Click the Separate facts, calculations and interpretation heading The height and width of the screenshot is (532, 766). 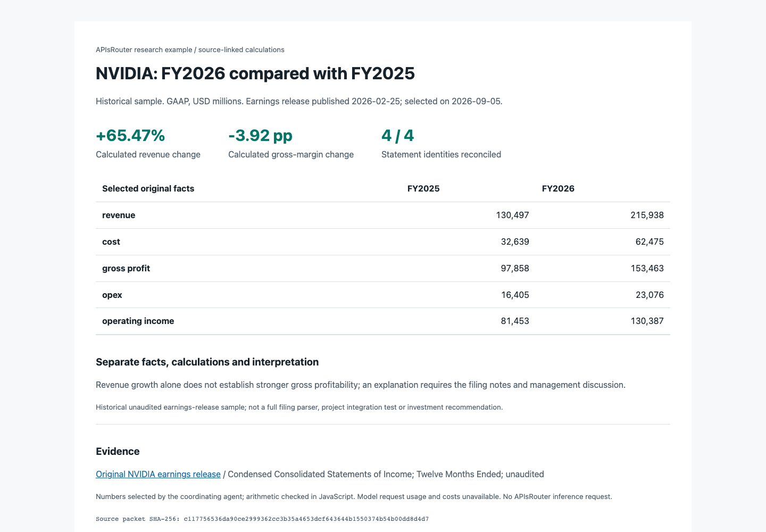(x=207, y=362)
